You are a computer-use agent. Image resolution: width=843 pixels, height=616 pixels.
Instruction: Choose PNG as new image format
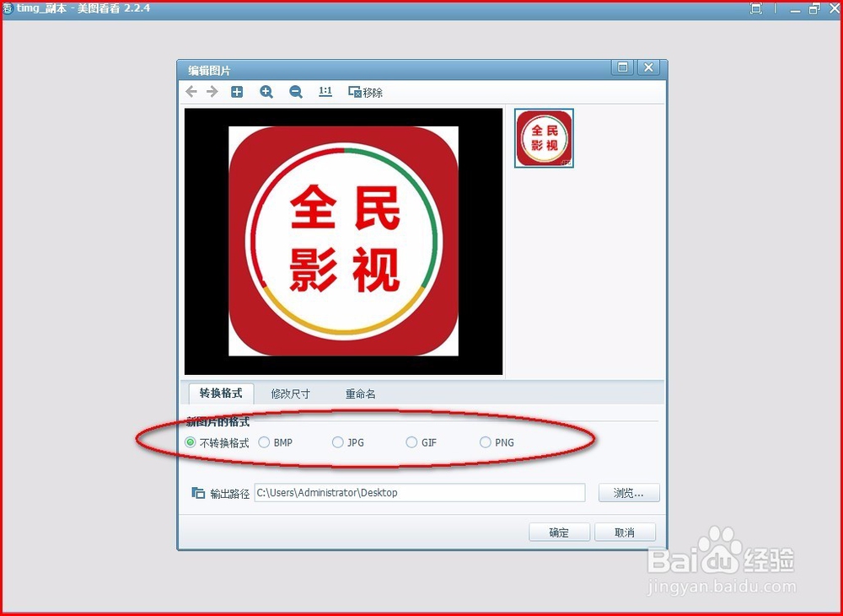[x=497, y=442]
